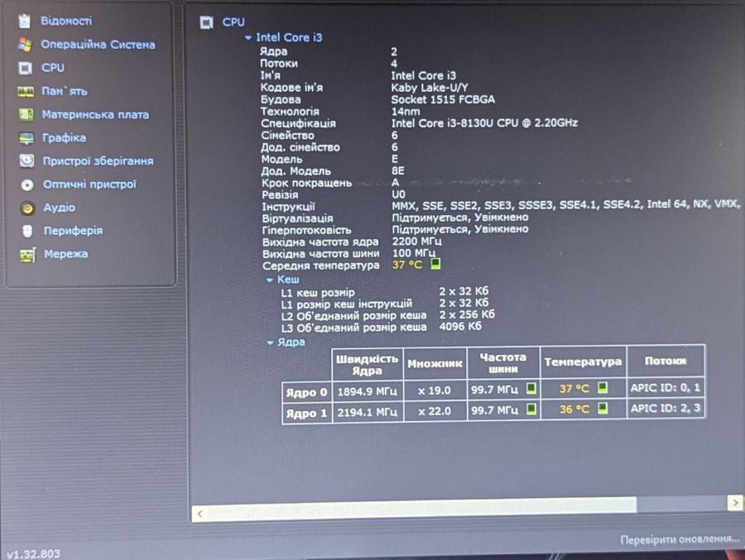Click the Периферія mouse icon
Image resolution: width=745 pixels, height=560 pixels.
(28, 232)
